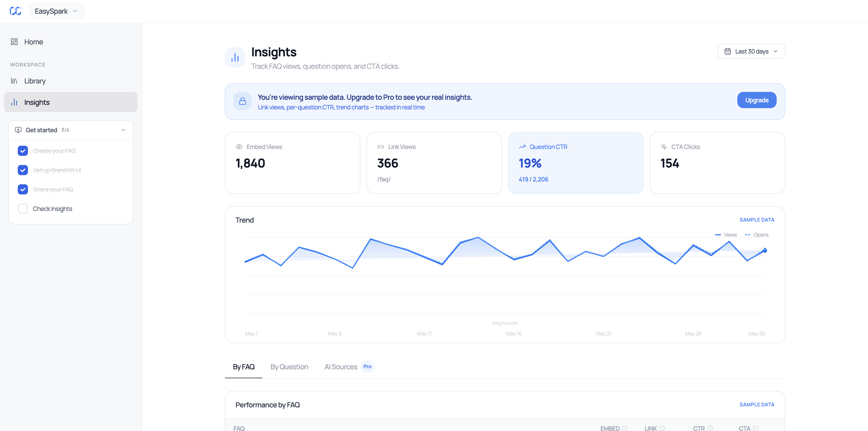
Task: Click the CTA Clicks cursor icon
Action: (663, 147)
